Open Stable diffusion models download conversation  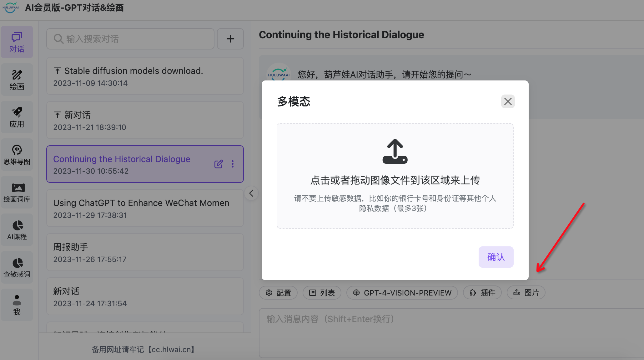pyautogui.click(x=145, y=76)
